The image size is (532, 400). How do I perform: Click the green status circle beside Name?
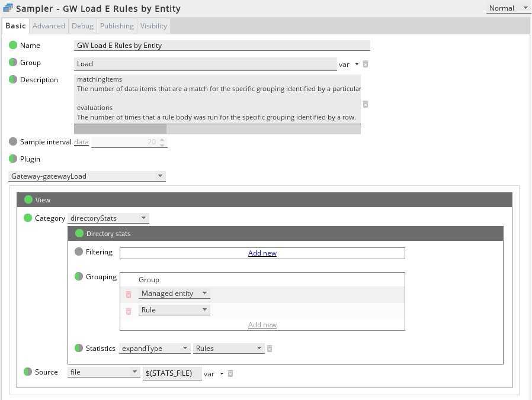point(13,45)
